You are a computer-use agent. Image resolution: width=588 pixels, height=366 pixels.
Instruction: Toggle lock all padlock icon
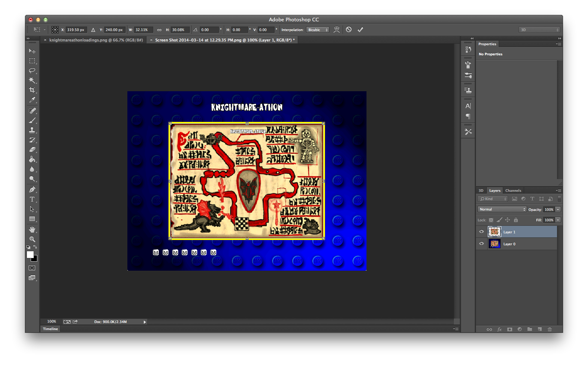pos(516,220)
